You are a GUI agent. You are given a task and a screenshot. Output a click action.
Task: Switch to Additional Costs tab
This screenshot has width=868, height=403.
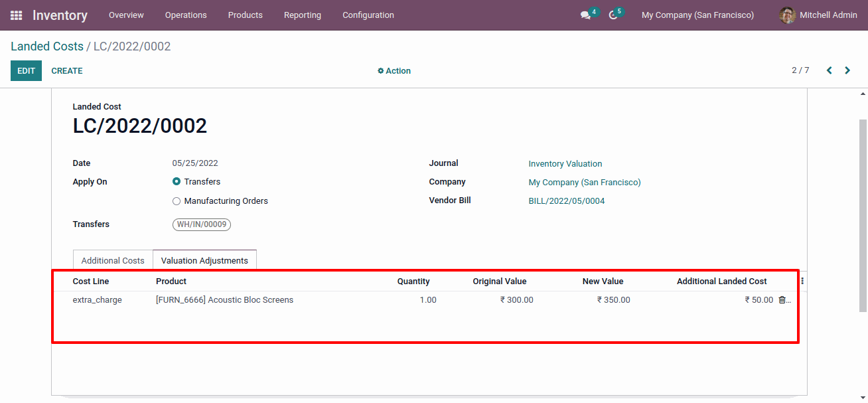pyautogui.click(x=113, y=260)
